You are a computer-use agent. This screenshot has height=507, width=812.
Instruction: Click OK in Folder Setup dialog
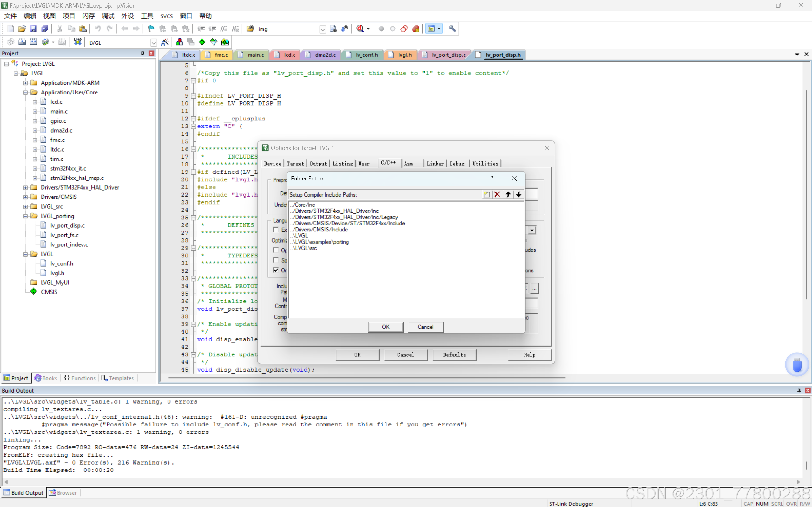coord(386,327)
